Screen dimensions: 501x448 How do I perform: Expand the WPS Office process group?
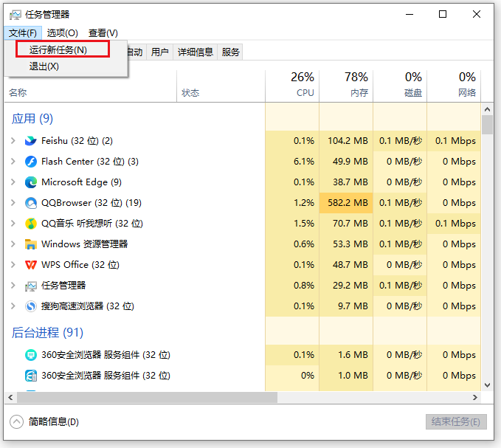point(13,264)
